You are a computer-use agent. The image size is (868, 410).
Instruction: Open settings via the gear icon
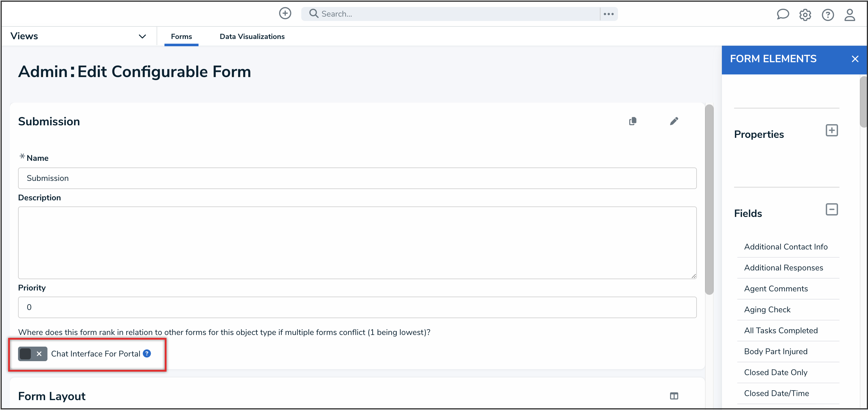(x=805, y=14)
